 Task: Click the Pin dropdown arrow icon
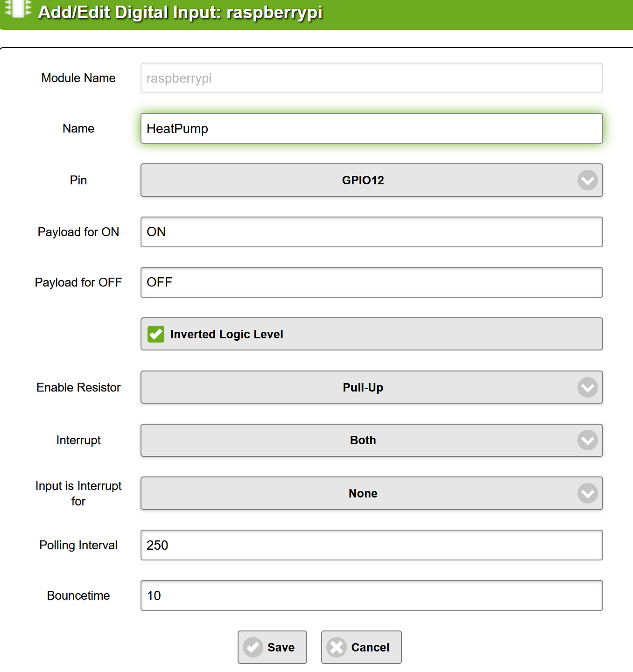click(x=587, y=180)
